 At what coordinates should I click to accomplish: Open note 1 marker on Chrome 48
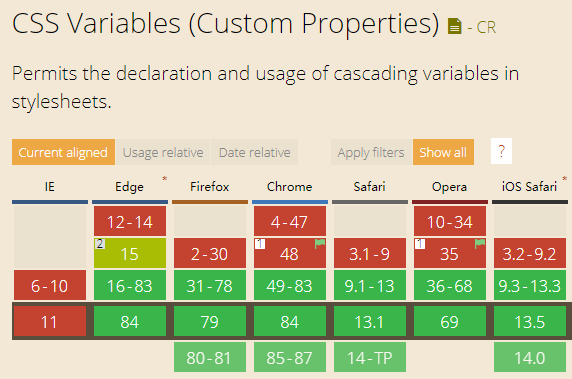pos(260,244)
